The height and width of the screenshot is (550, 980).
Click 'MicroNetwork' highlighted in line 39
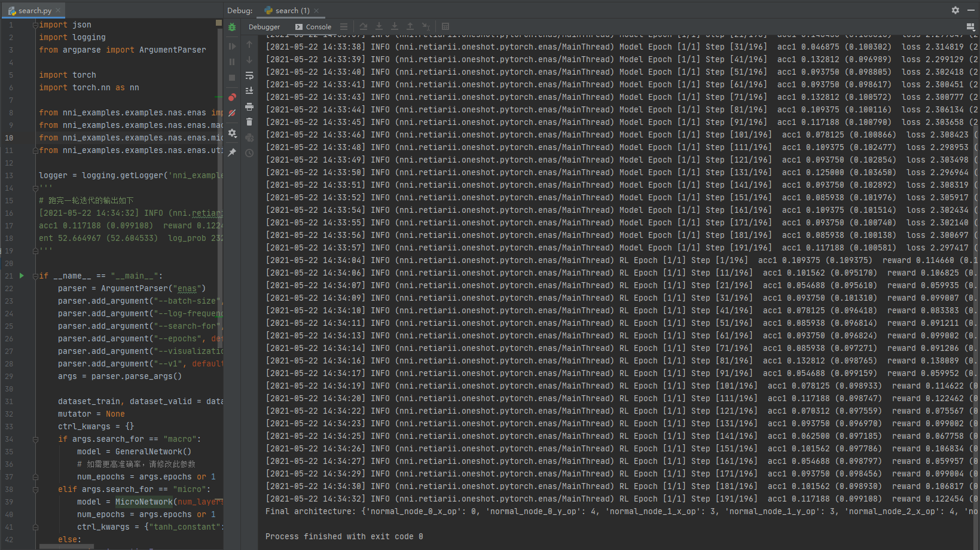144,502
